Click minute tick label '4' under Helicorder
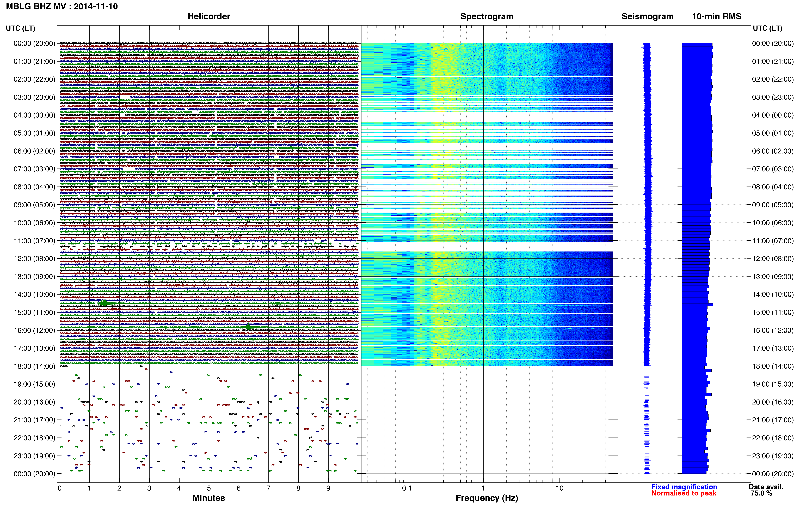Viewport: 812px width, 508px height. [179, 488]
